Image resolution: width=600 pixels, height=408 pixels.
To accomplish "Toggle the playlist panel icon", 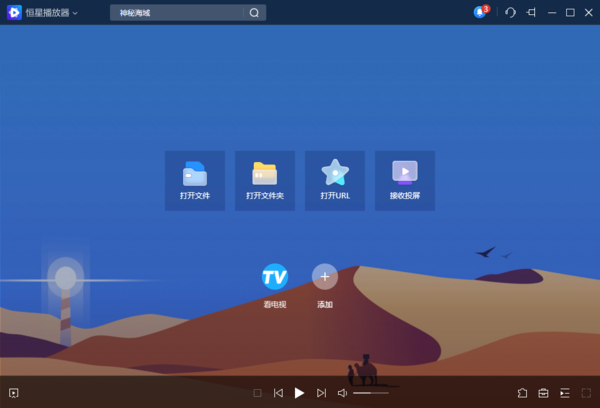I will pyautogui.click(x=565, y=393).
